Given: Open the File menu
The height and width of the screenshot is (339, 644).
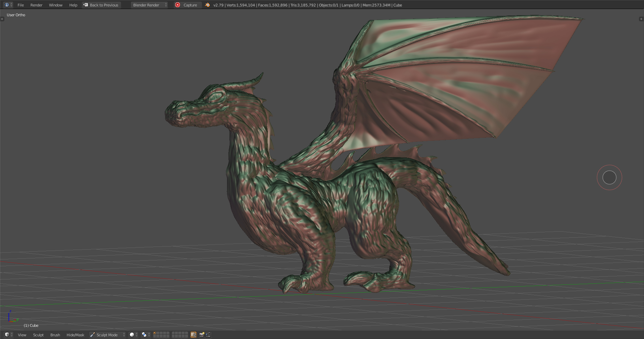Looking at the screenshot, I should click(x=21, y=5).
